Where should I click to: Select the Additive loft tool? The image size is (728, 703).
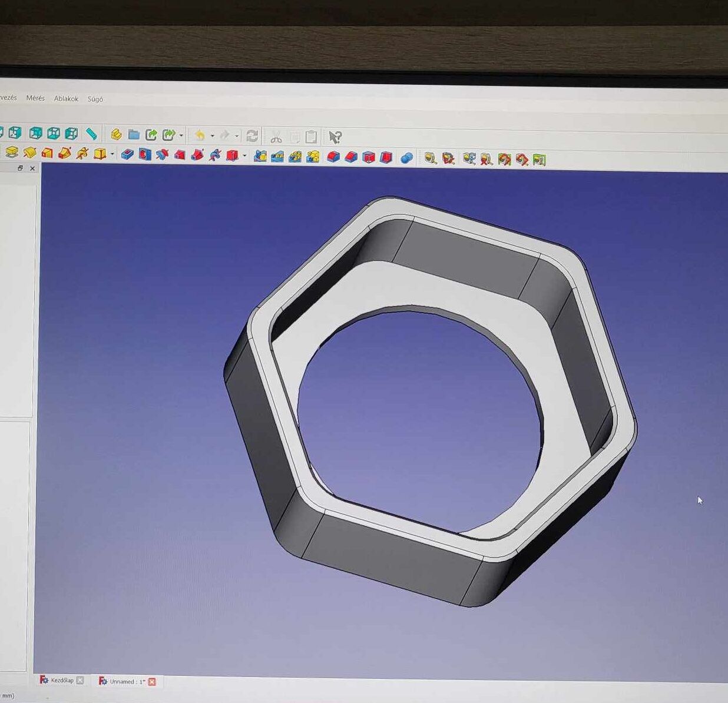(x=47, y=153)
